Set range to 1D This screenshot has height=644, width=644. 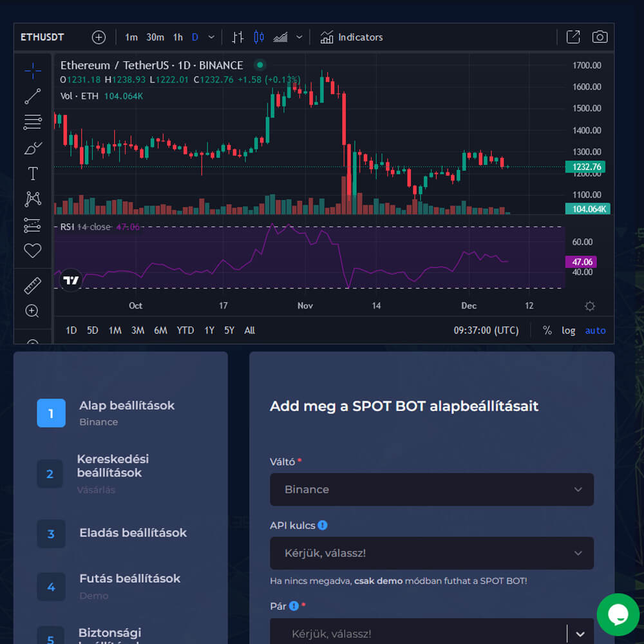point(71,330)
